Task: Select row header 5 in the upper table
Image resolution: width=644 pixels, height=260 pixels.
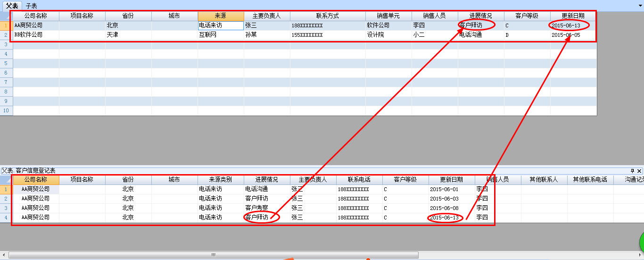Action: pos(6,63)
